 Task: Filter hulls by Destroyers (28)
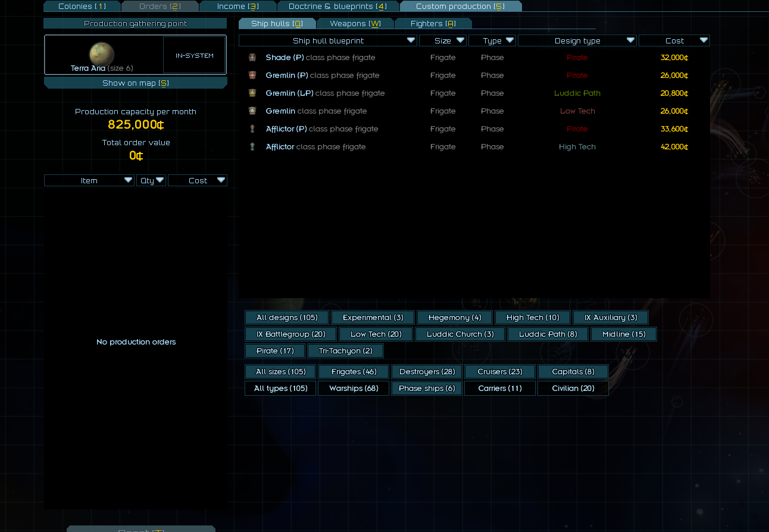point(427,372)
